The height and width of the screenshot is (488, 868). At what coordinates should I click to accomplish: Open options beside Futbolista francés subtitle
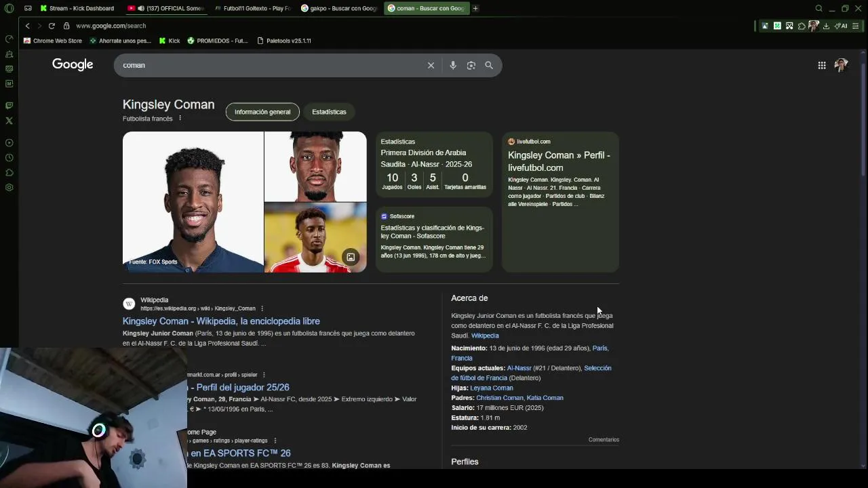click(180, 119)
